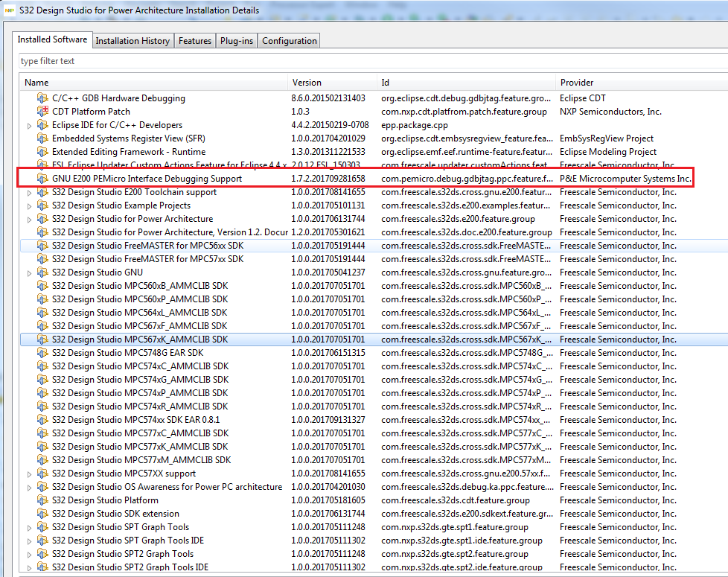Click the Extended Editing Framework icon
728x577 pixels.
pyautogui.click(x=42, y=152)
